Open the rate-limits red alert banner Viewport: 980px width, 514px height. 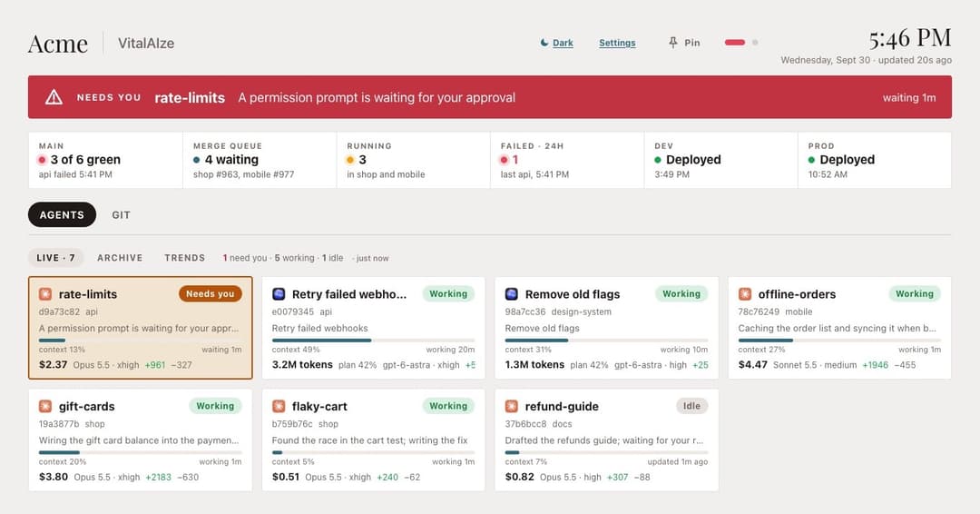click(490, 97)
